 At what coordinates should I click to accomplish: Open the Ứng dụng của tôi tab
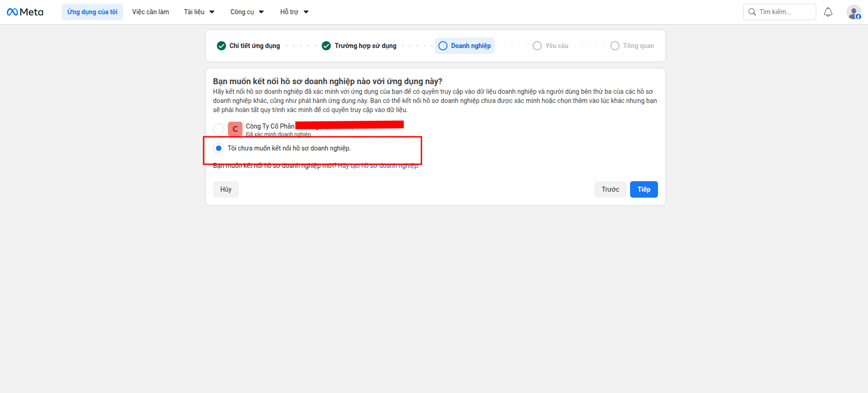[92, 12]
